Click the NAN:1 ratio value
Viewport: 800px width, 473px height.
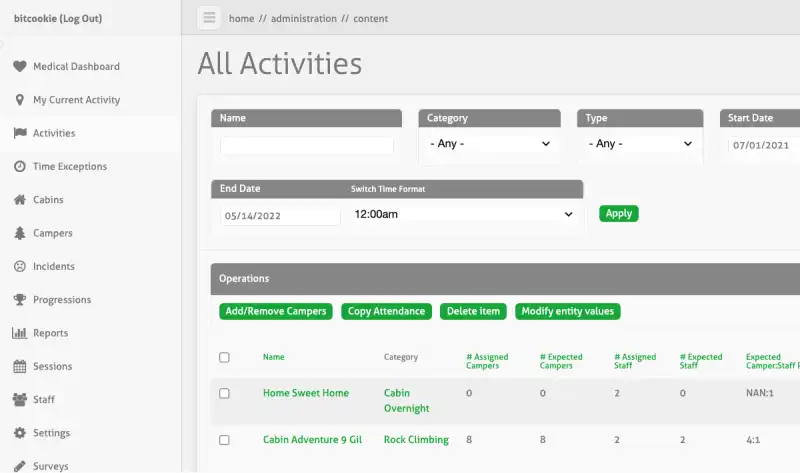pyautogui.click(x=759, y=393)
